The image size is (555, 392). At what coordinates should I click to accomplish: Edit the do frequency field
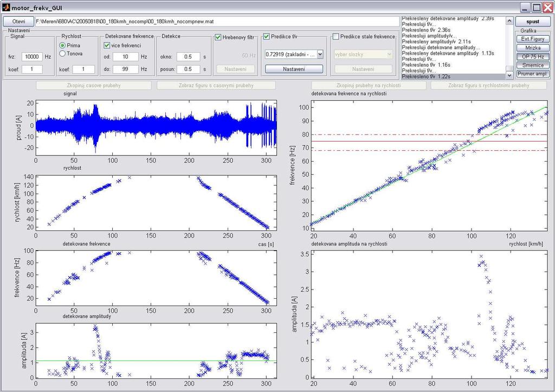point(125,69)
